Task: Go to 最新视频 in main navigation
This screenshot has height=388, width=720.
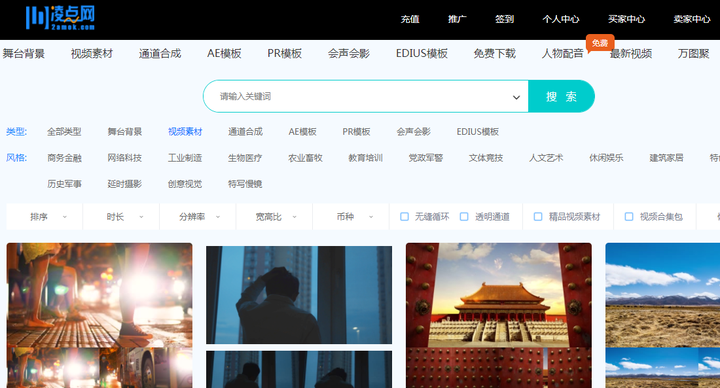Action: tap(631, 54)
